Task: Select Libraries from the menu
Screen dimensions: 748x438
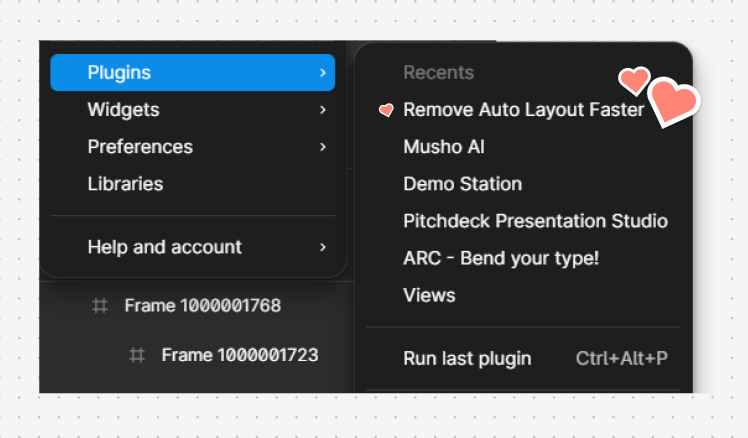Action: click(x=192, y=184)
